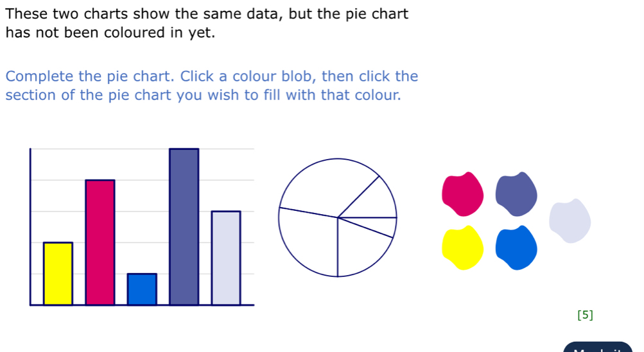Click the blue 'Complete the pie chart' instruction

tap(211, 86)
